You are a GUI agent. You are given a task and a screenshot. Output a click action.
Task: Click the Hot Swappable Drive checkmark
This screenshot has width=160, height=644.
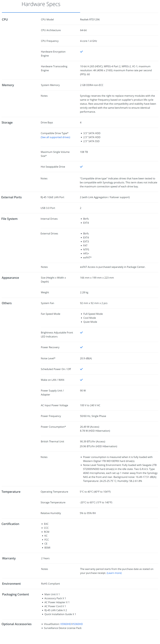[81, 167]
